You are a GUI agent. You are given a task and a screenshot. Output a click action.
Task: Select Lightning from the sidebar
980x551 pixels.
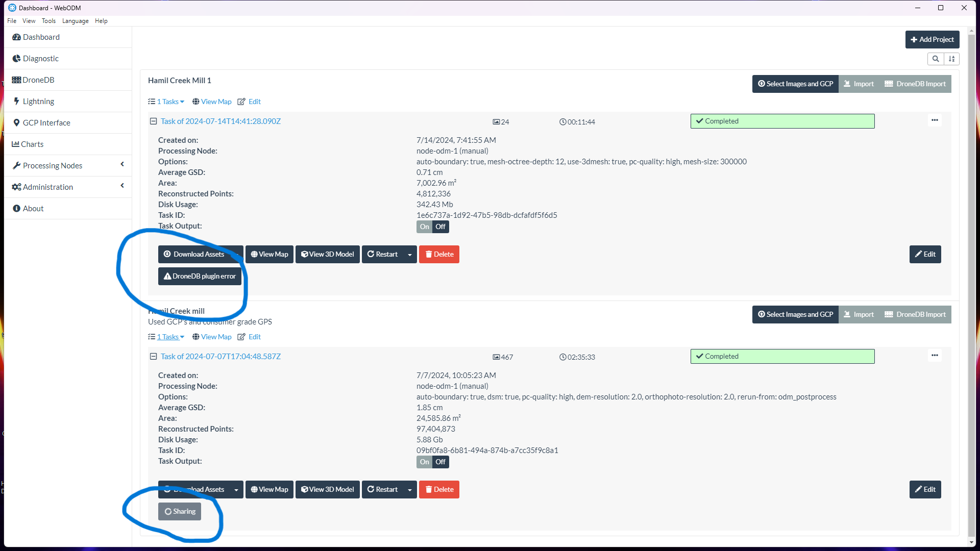[x=38, y=101]
